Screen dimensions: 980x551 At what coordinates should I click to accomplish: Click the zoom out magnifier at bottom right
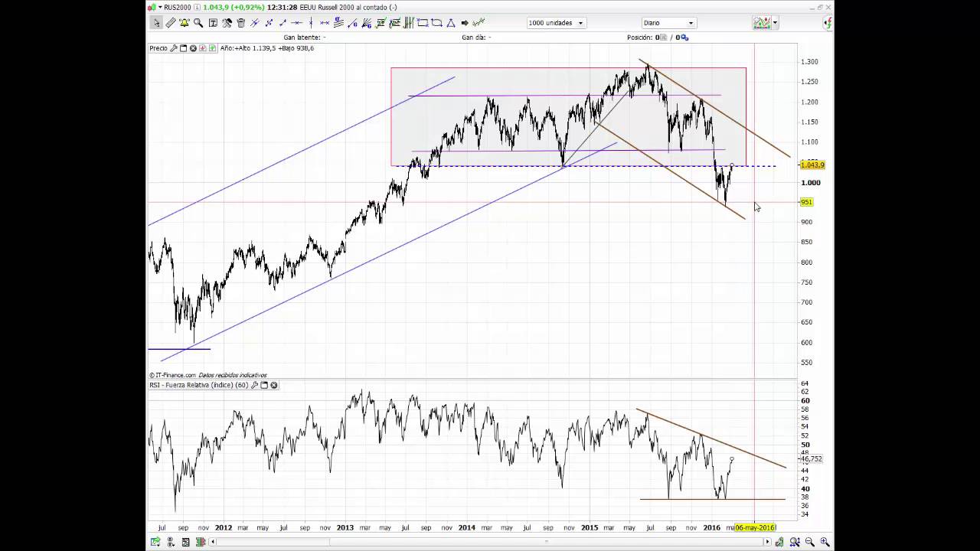(x=810, y=542)
